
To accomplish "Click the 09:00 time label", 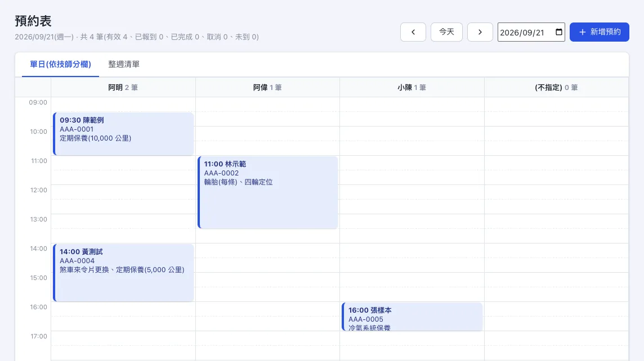I will point(38,102).
